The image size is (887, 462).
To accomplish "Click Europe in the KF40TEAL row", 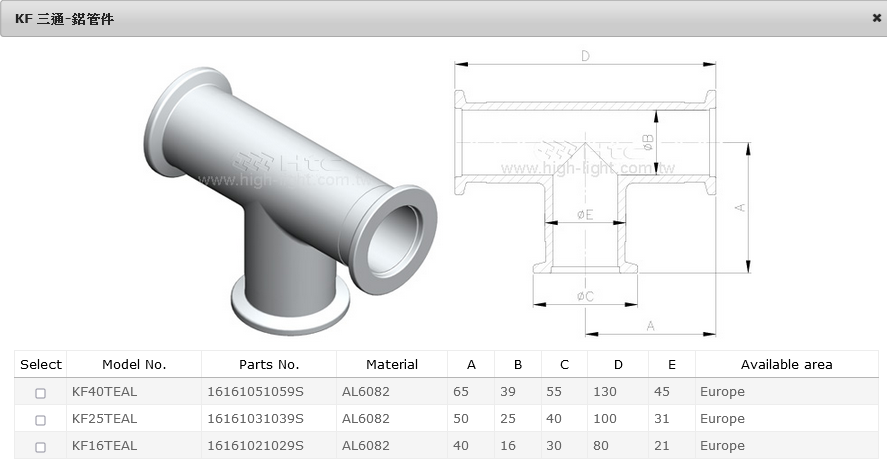I will click(x=722, y=392).
